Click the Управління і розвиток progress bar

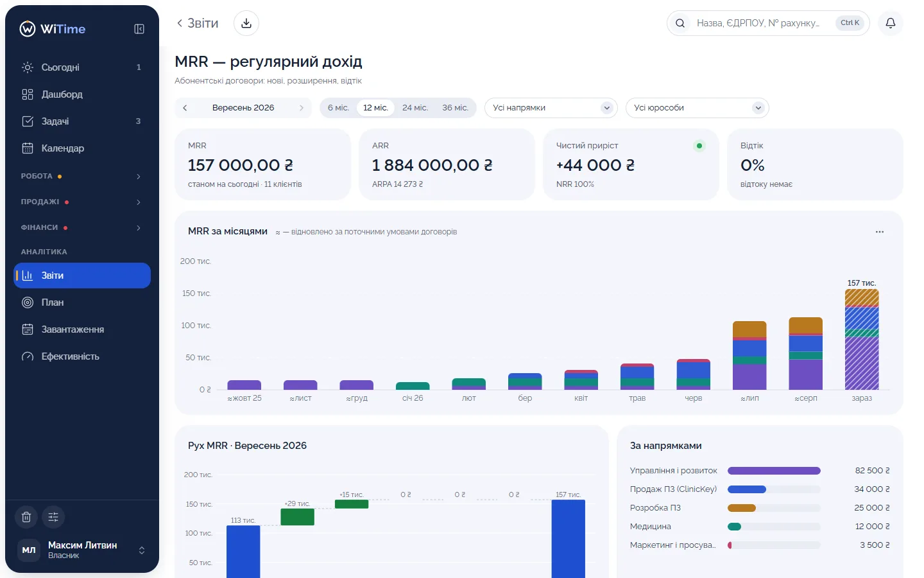(774, 471)
